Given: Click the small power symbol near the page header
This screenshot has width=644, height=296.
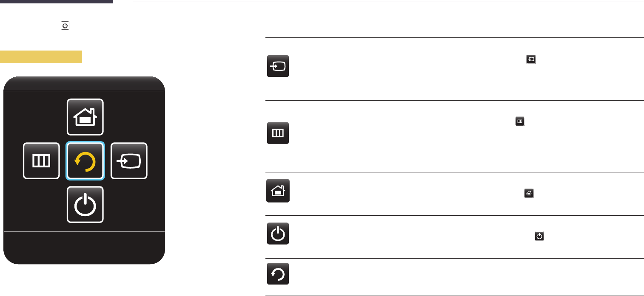Looking at the screenshot, I should (65, 26).
